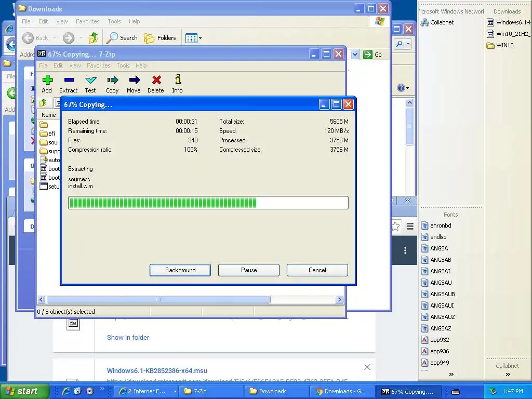This screenshot has height=399, width=532.
Task: Click Collabnet network item in sidebar
Action: pos(437,22)
